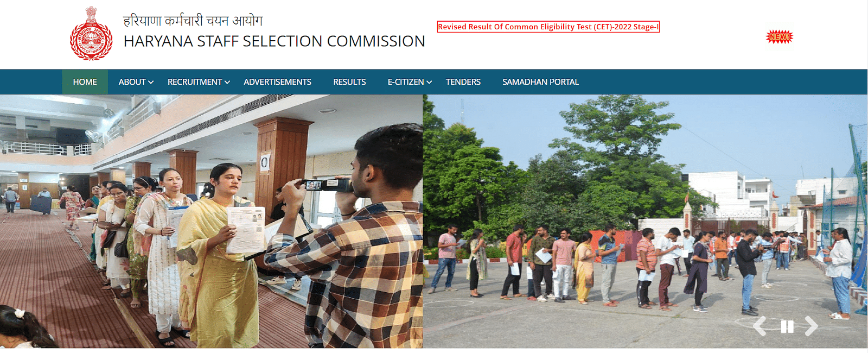Click the chevron arrow beside RECRUITMENT
Screen dimensions: 868x353
(x=227, y=83)
